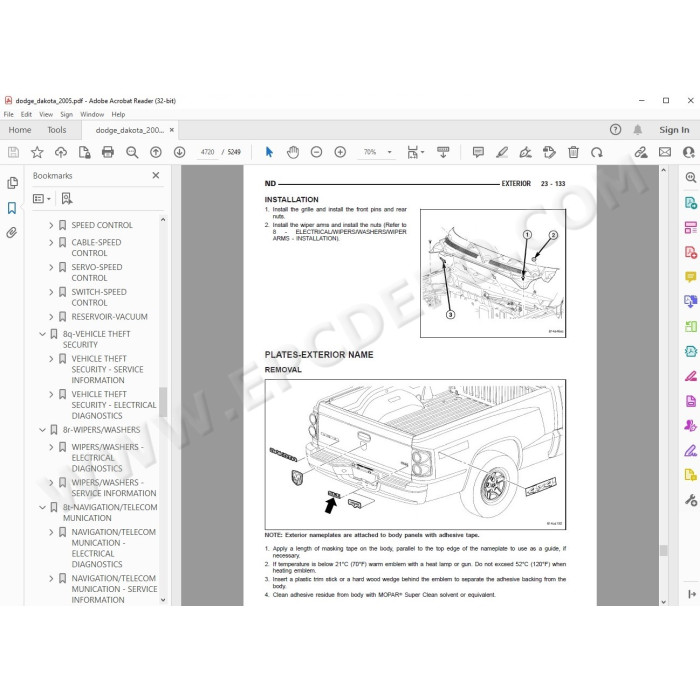Rotate the page view icon

[597, 152]
